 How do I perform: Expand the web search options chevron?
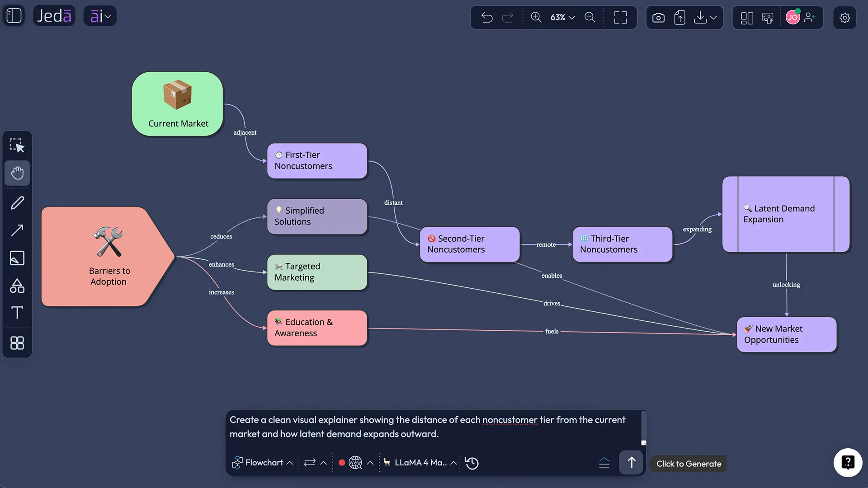[370, 463]
